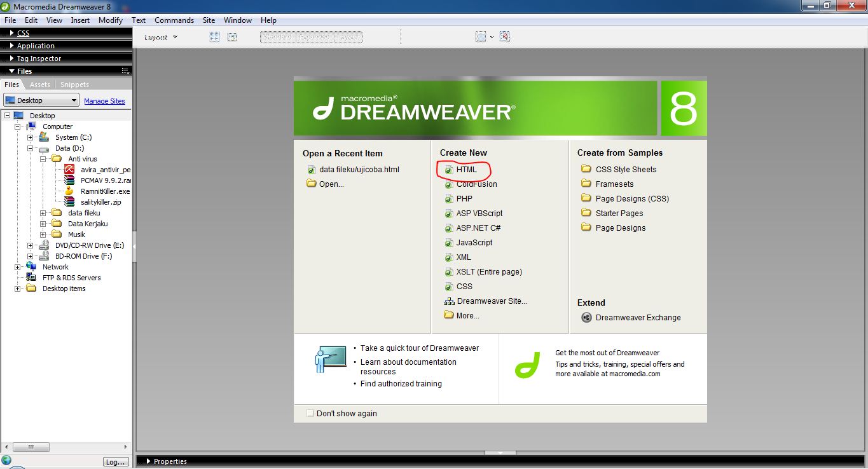Click the Frames icon in the Layout toolbar
The width and height of the screenshot is (868, 469).
pyautogui.click(x=481, y=37)
